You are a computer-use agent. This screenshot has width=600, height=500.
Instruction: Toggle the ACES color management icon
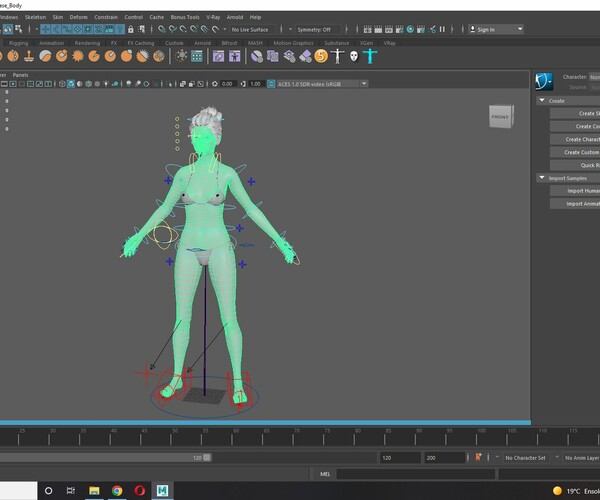[271, 84]
